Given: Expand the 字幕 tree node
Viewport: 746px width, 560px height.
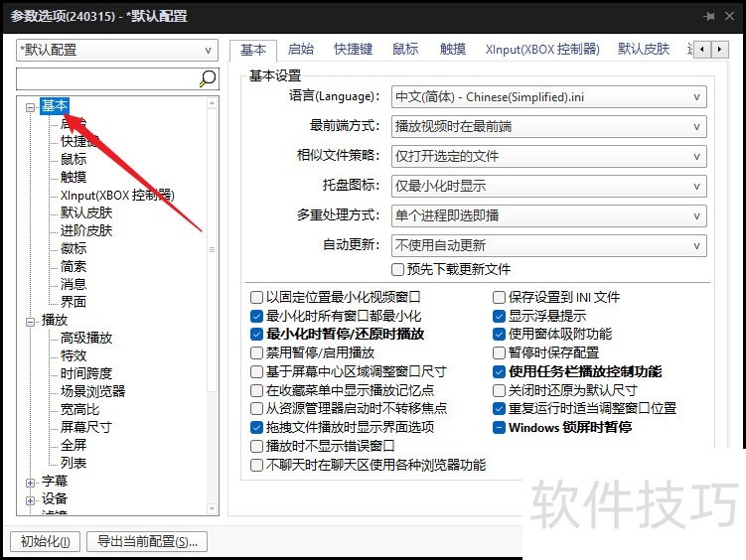Looking at the screenshot, I should click(x=32, y=482).
